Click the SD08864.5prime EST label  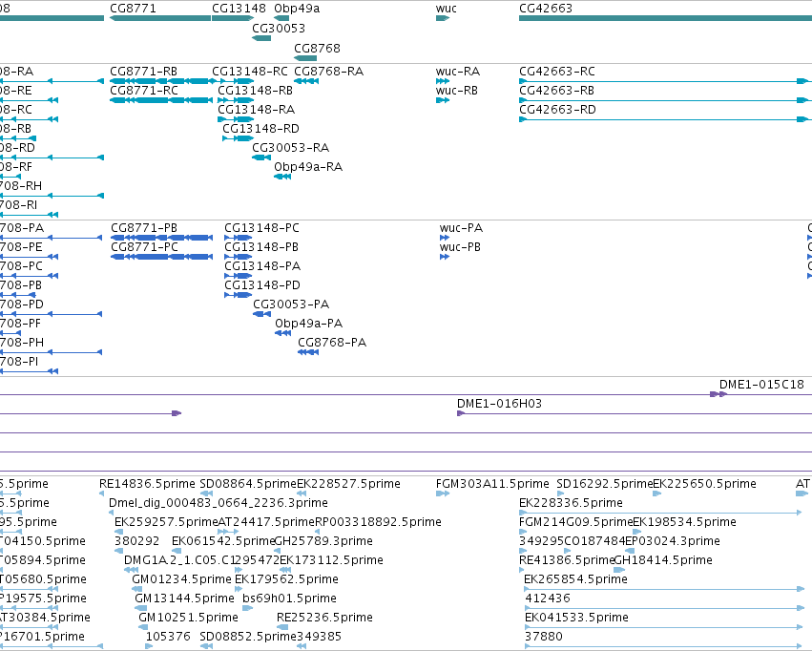(x=248, y=484)
